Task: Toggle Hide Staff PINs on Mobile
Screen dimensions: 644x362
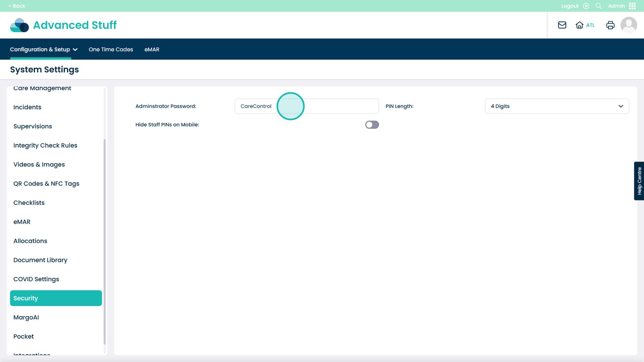Action: coord(372,125)
